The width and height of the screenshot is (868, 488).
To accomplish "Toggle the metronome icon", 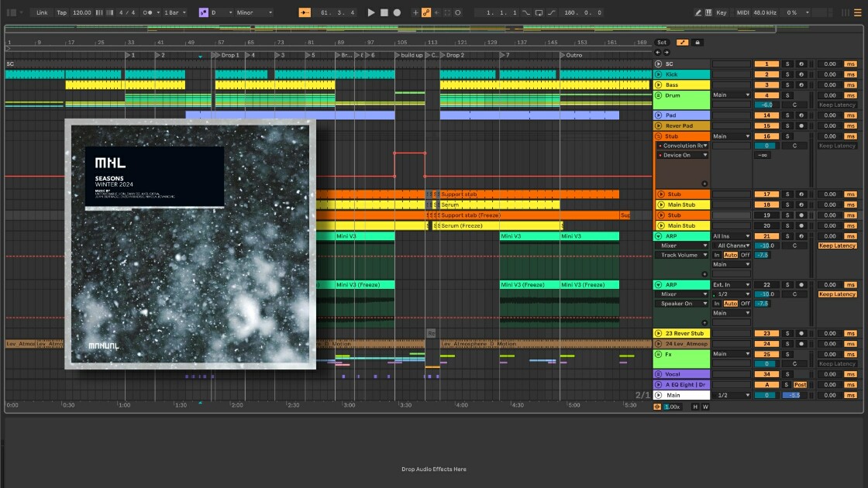I will 148,12.
